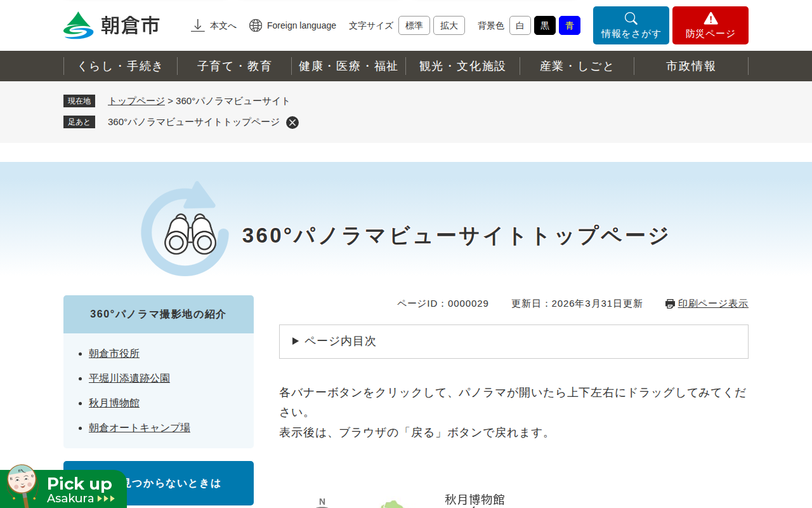The width and height of the screenshot is (812, 508).
Task: Click the 更新日：2026年3月31日更新 text
Action: 577,304
